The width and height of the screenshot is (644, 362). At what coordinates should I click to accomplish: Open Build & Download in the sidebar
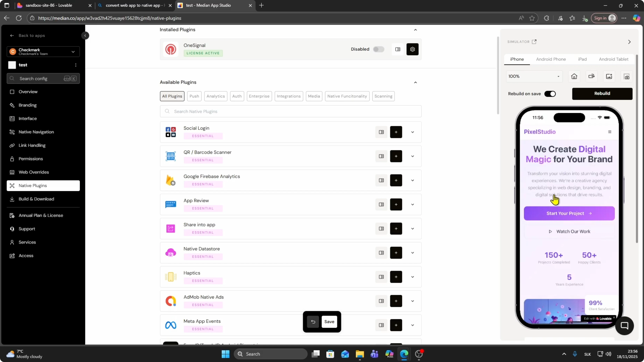(x=43, y=199)
